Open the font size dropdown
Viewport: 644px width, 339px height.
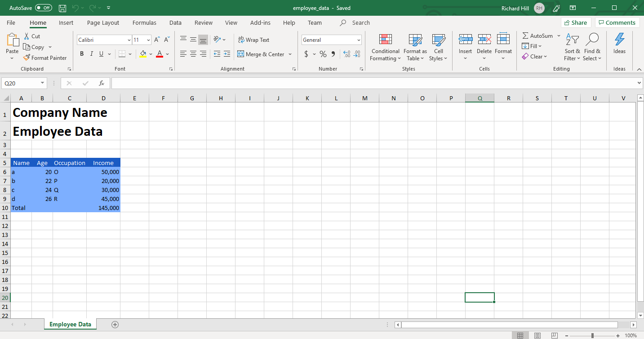tap(149, 40)
